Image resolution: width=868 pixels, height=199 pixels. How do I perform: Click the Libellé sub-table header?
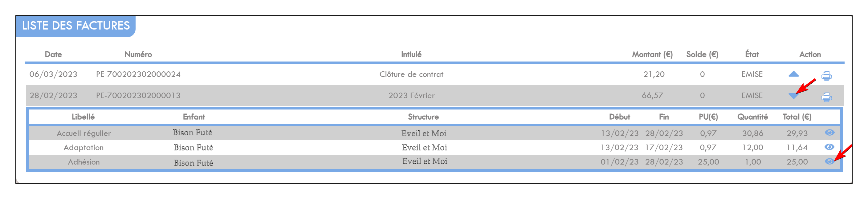point(83,117)
